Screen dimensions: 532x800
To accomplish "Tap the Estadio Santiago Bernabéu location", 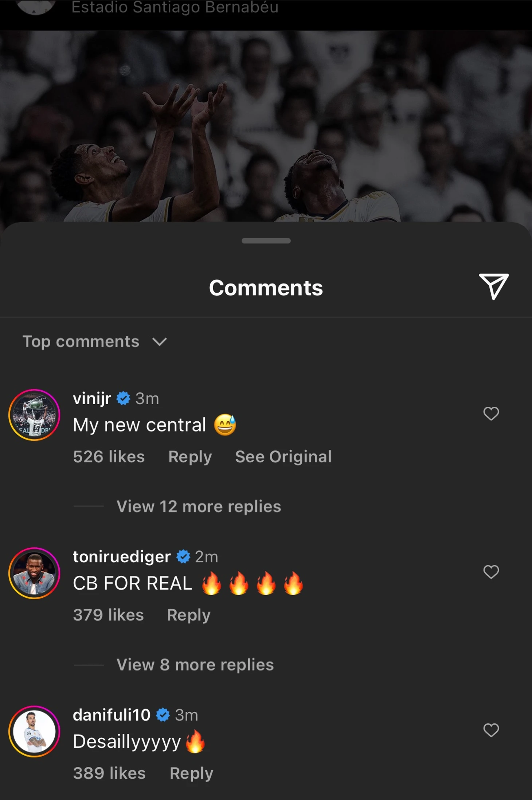I will [175, 7].
